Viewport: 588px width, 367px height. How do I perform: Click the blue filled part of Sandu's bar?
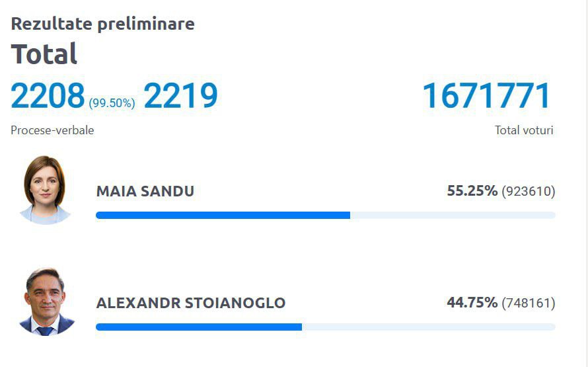223,215
